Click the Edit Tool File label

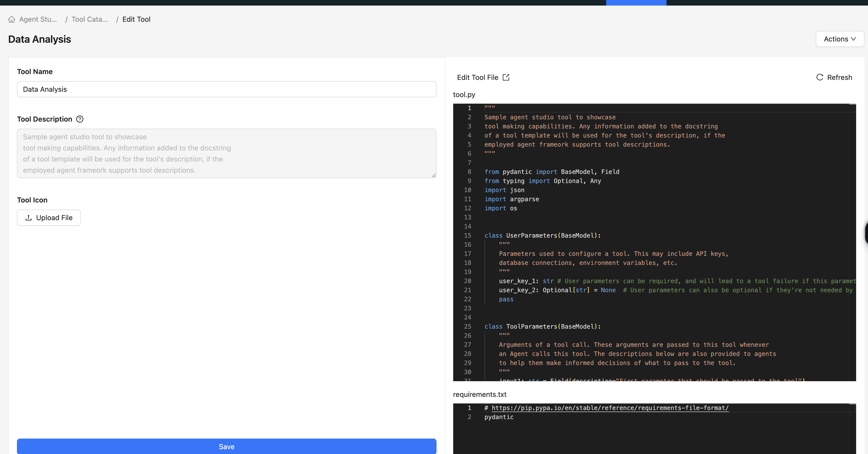477,77
